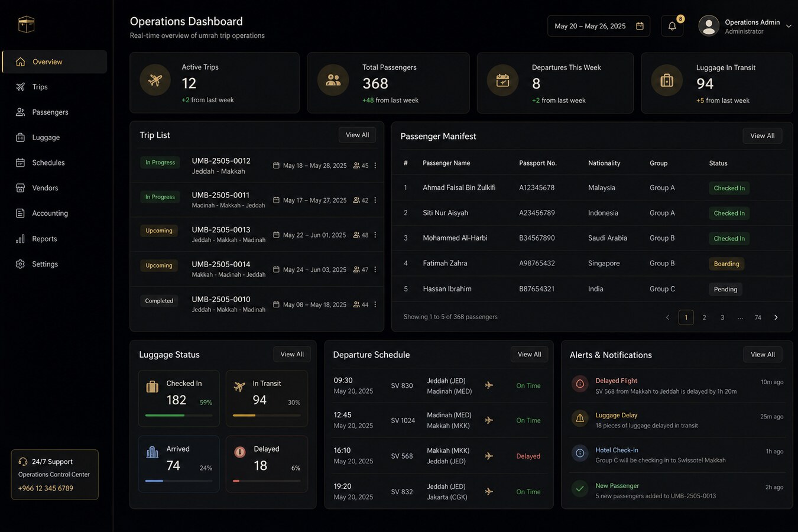Open three-dot menu for trip UMB-2505-0014
The width and height of the screenshot is (798, 532).
375,270
